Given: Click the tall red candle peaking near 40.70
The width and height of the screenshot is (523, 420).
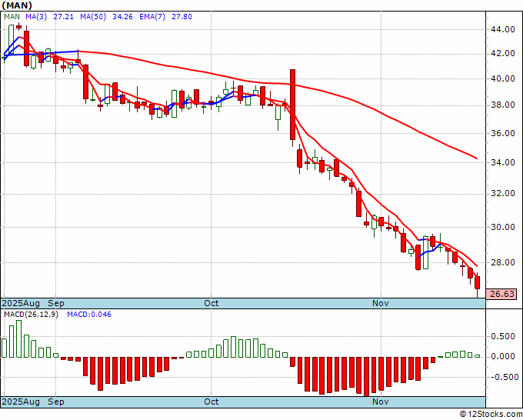Looking at the screenshot, I should [x=292, y=105].
